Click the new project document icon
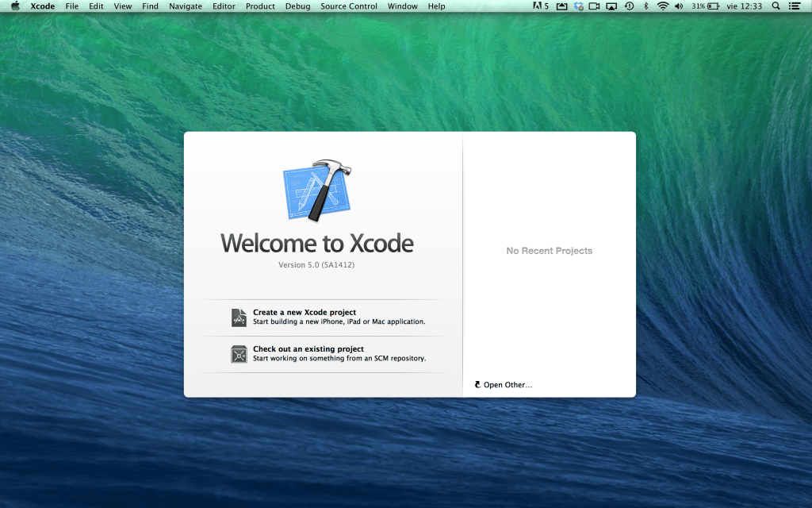The width and height of the screenshot is (812, 508). pos(239,317)
